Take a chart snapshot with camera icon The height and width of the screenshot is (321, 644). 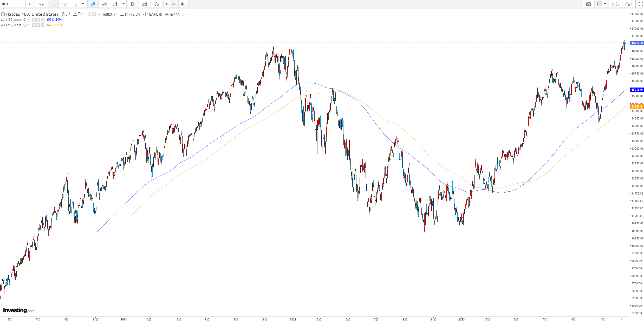(588, 4)
